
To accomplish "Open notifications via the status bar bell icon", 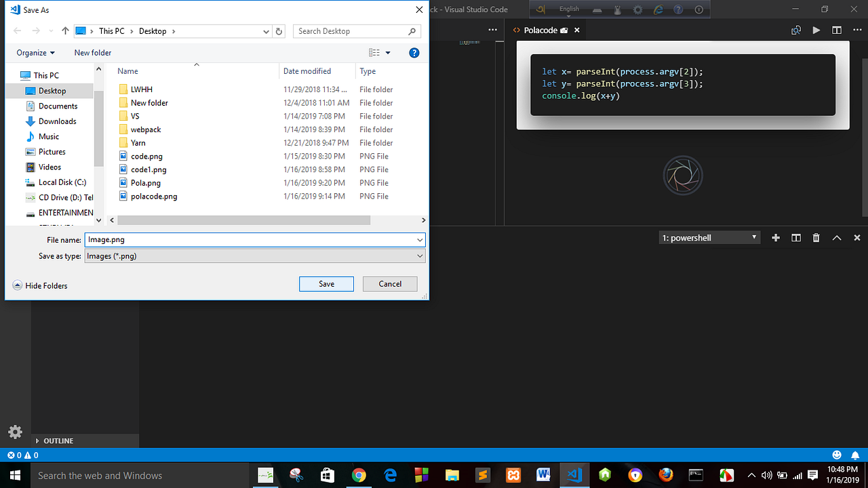I will 855,455.
